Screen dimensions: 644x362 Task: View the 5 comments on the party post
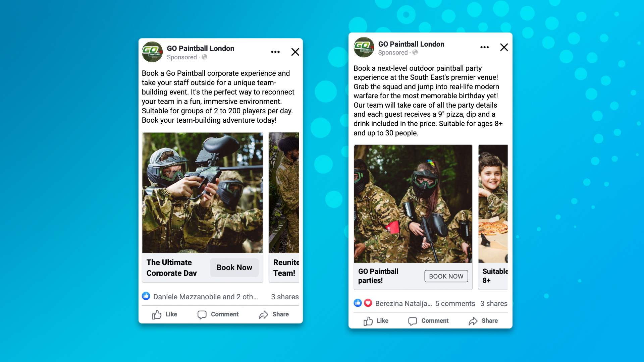tap(455, 303)
